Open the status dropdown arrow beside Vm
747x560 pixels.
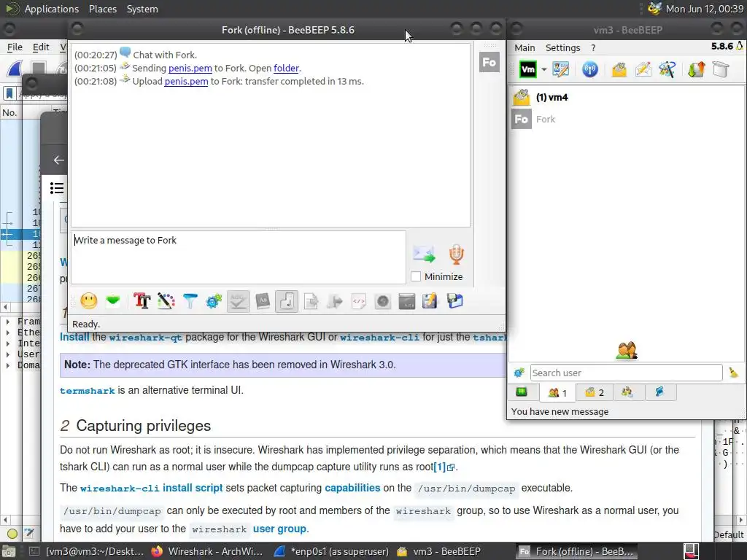pyautogui.click(x=544, y=69)
